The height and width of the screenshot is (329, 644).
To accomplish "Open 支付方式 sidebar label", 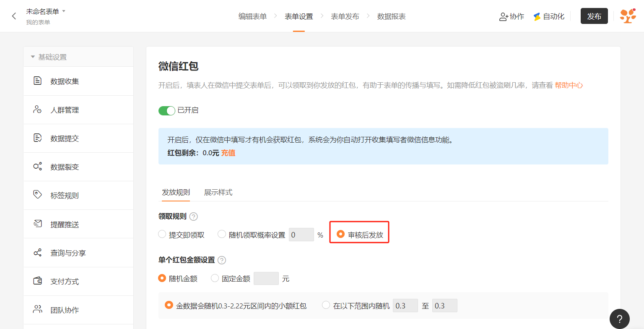I will pyautogui.click(x=65, y=282).
